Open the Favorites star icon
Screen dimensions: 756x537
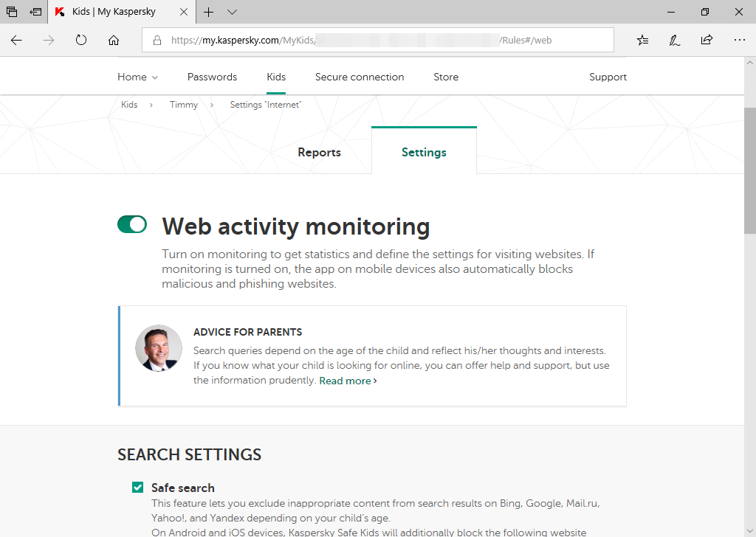[643, 41]
